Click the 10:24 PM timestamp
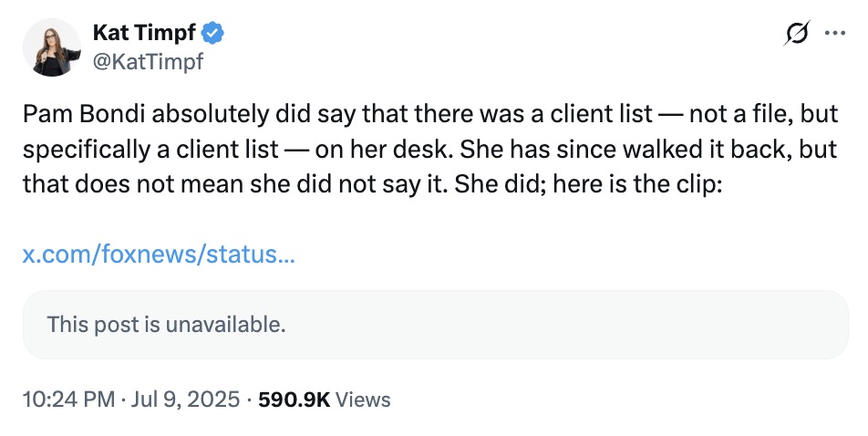 pyautogui.click(x=67, y=400)
